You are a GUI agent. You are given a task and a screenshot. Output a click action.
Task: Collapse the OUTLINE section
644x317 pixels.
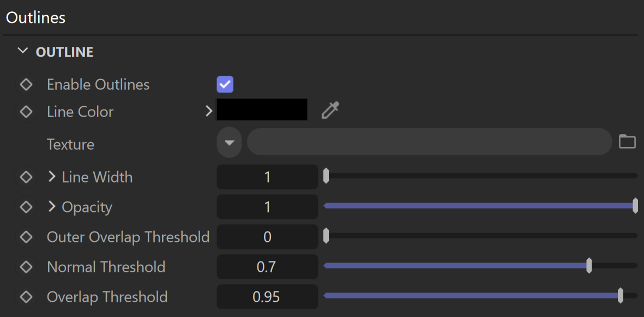(x=23, y=51)
